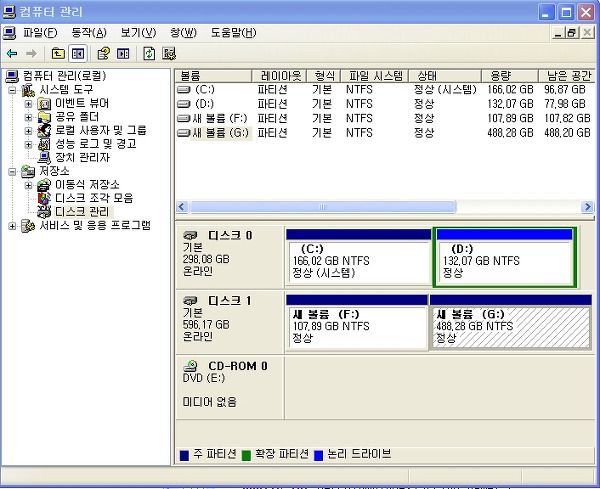The height and width of the screenshot is (489, 600).
Task: Click the CD-ROM 0 drive icon
Action: pos(190,366)
